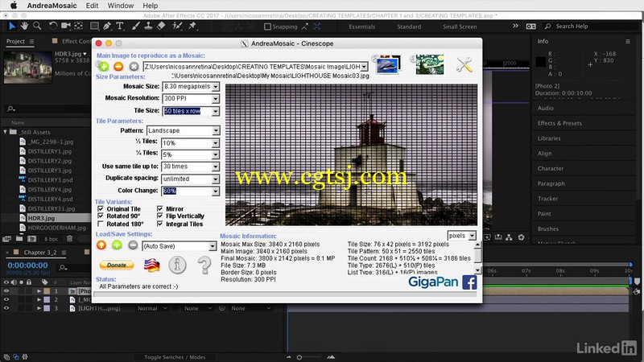Click the gray clear main image button
644x362 pixels.
(x=134, y=66)
